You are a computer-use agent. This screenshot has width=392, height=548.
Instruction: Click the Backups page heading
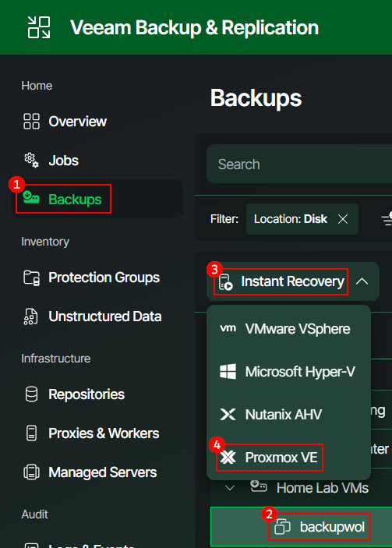tap(256, 98)
